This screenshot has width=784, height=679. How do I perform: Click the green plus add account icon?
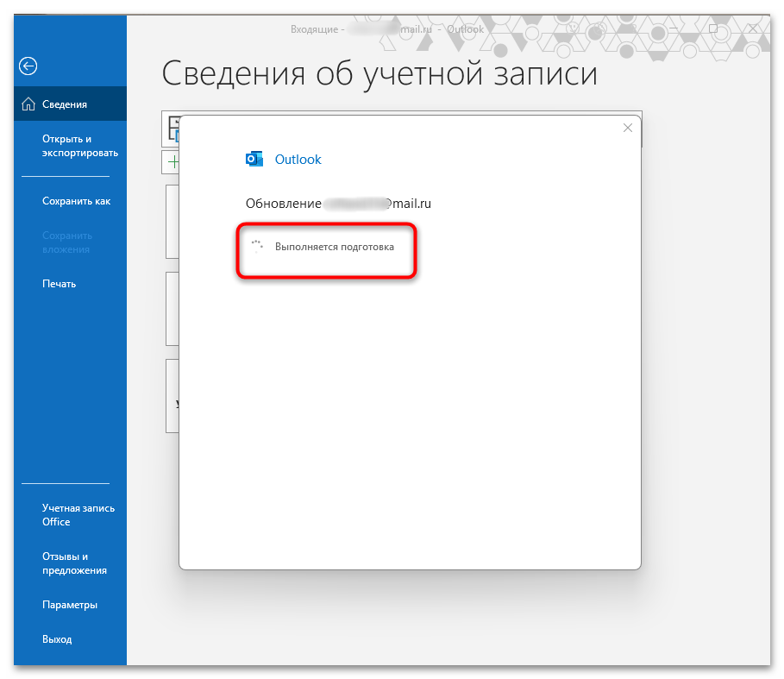click(173, 161)
